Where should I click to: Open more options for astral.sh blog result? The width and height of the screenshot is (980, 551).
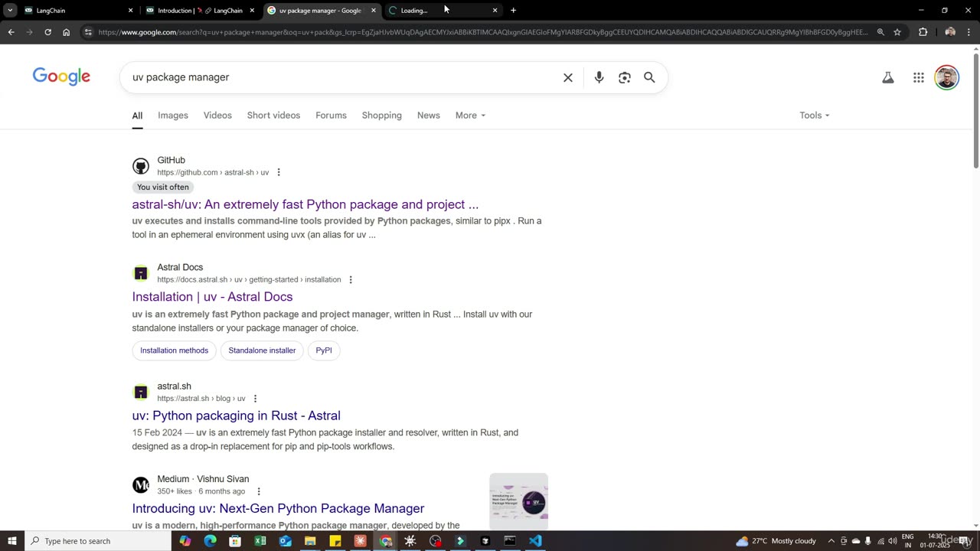[255, 399]
